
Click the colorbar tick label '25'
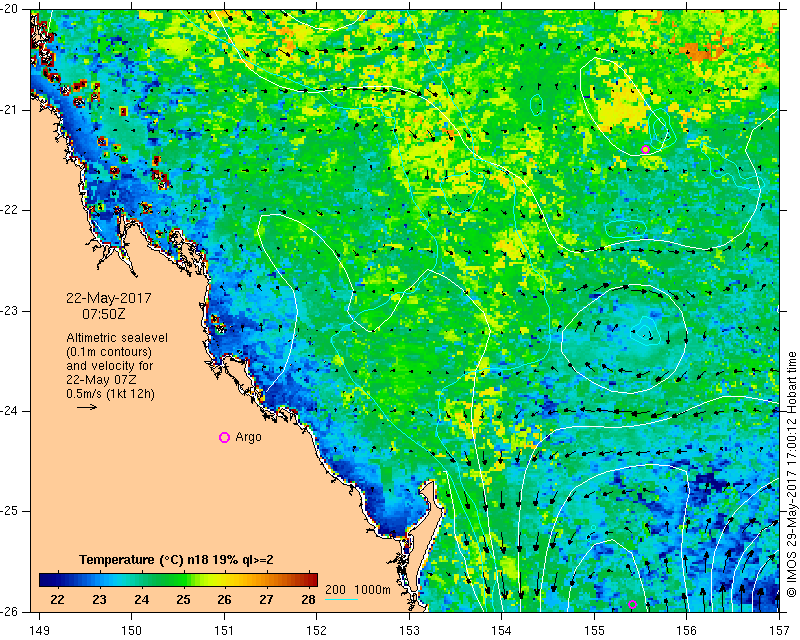pyautogui.click(x=183, y=599)
